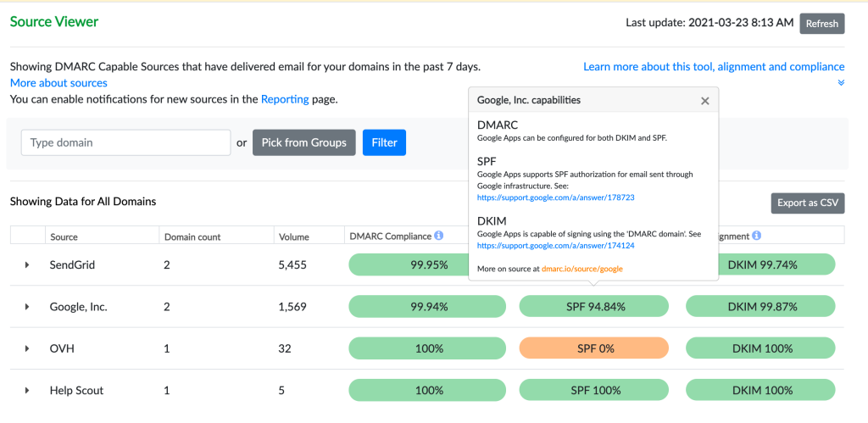868x423 pixels.
Task: Click OVH DMARC compliance 100% bar
Action: (x=427, y=348)
